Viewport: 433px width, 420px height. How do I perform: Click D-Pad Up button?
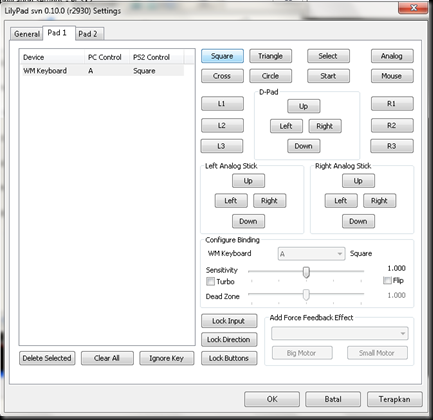coord(304,106)
